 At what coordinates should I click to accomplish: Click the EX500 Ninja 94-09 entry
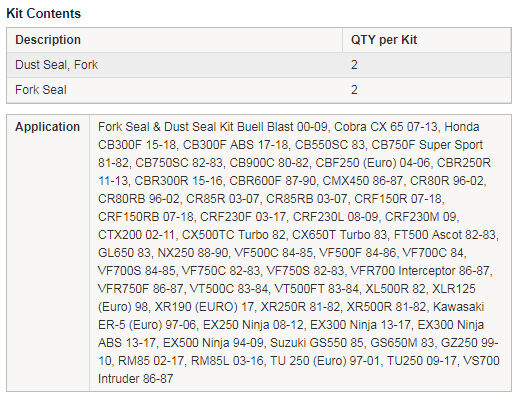click(213, 343)
